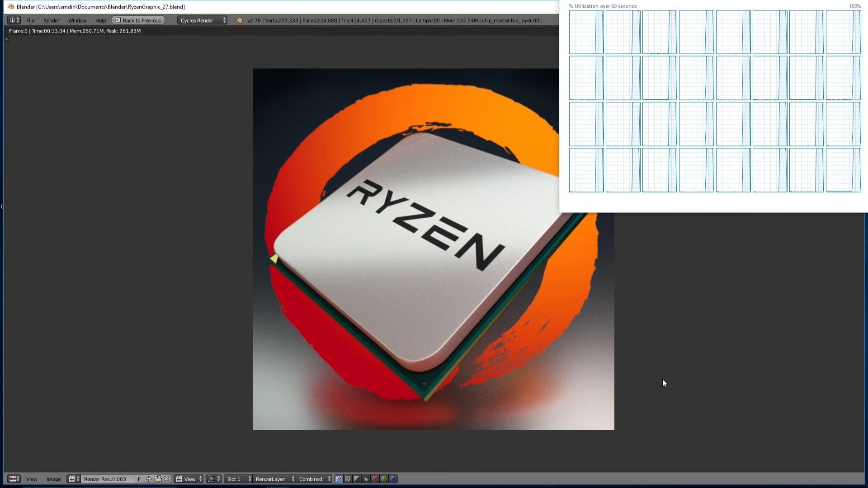Click the scene statistics text v2.78 Verts

(394, 20)
